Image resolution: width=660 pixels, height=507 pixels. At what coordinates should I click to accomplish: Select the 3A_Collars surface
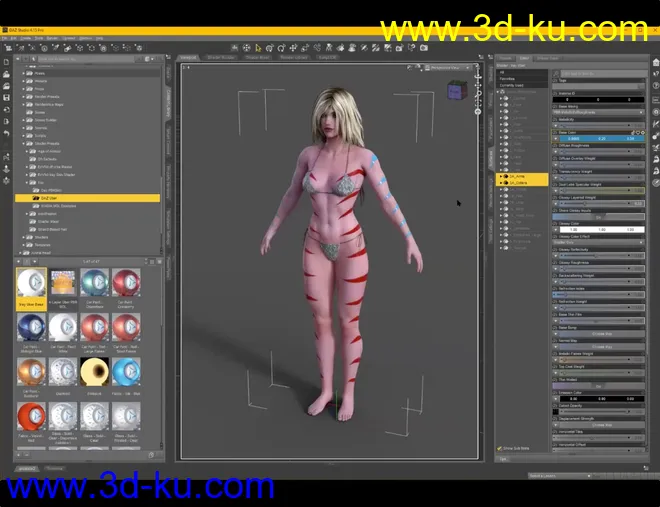click(x=520, y=183)
